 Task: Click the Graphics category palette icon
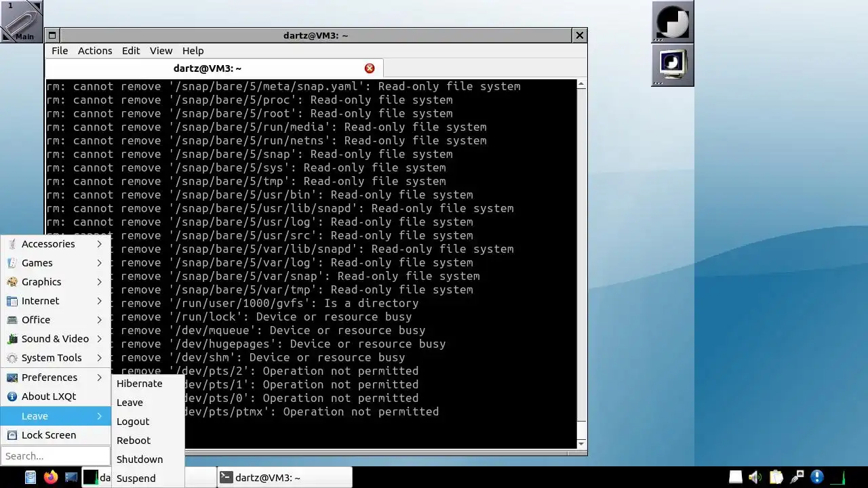[x=12, y=282]
